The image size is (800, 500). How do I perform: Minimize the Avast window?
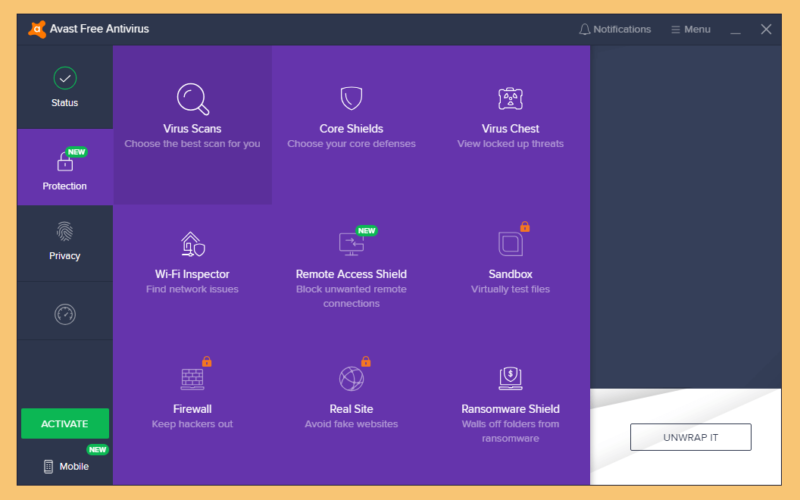click(735, 30)
